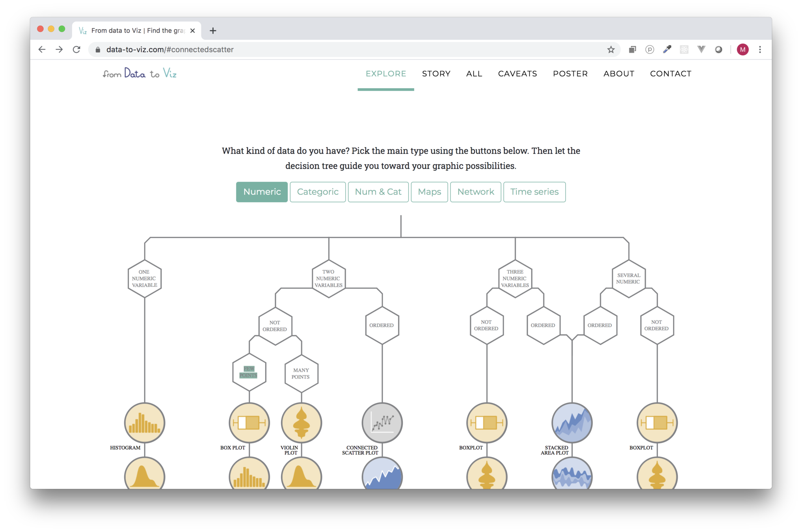This screenshot has width=802, height=532.
Task: Bookmark page with the star icon
Action: [611, 50]
